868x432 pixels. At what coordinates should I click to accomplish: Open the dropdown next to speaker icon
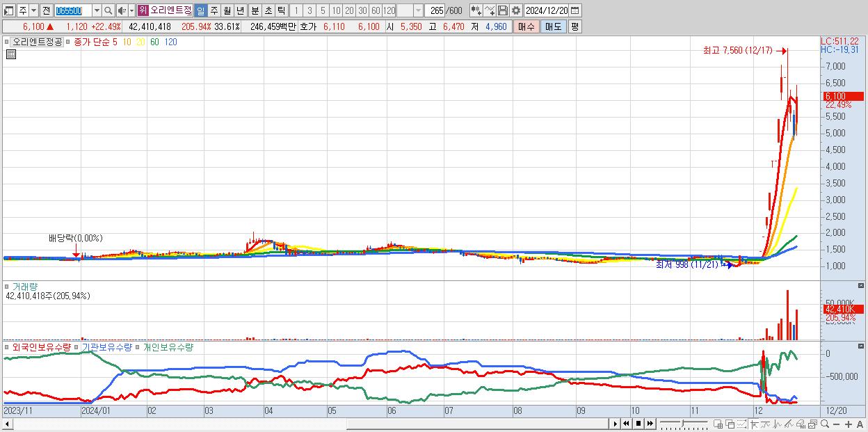click(131, 10)
